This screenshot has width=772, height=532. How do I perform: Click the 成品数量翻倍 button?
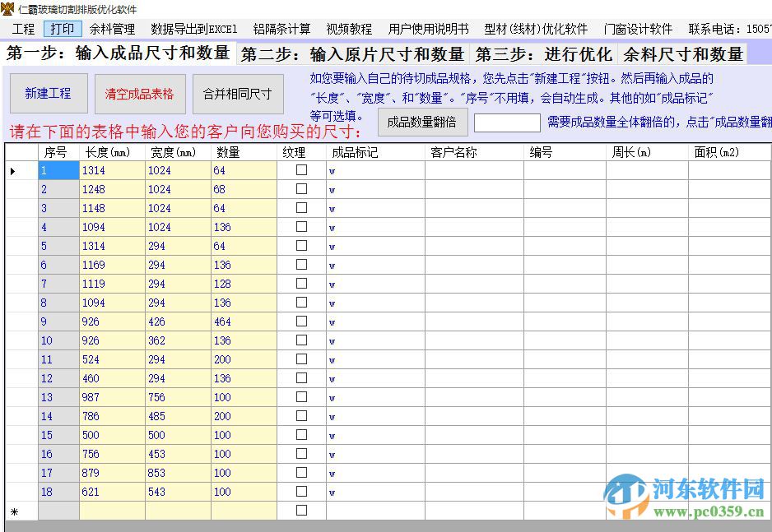pyautogui.click(x=422, y=122)
